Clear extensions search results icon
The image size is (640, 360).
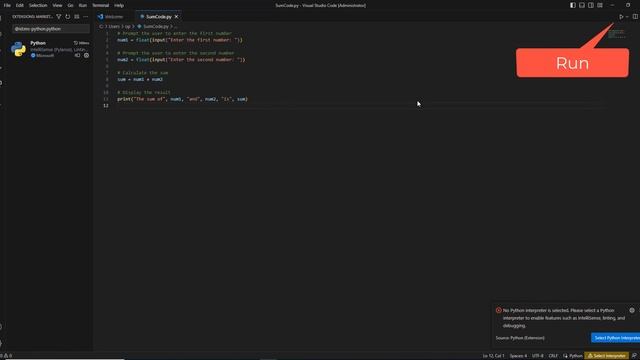click(x=77, y=17)
